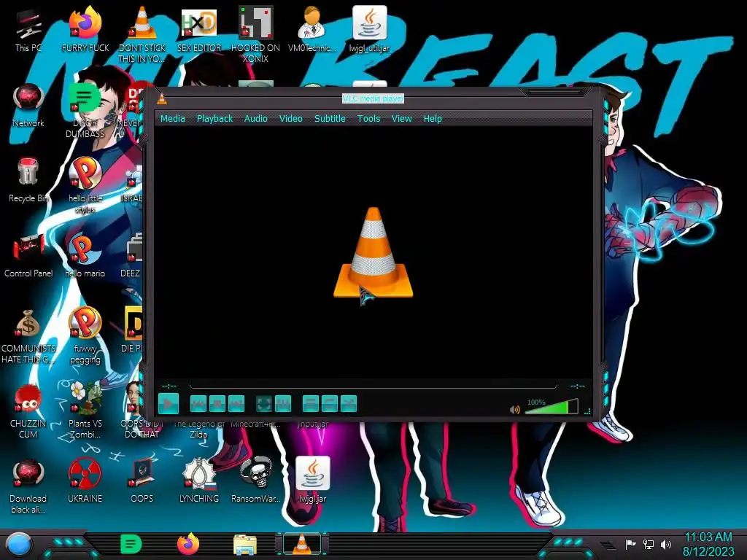Open the View menu

[402, 119]
